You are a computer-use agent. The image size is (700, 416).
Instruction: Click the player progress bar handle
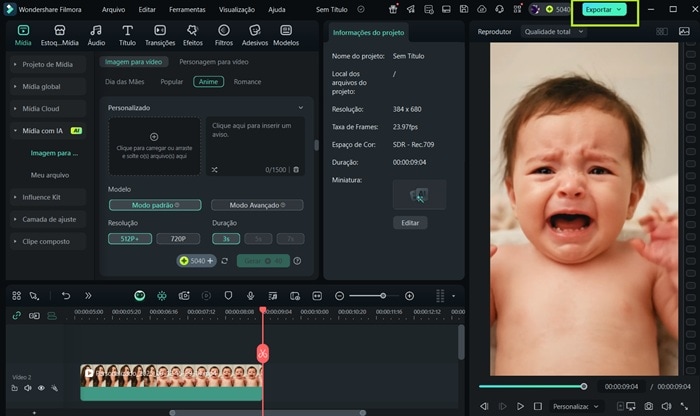coord(583,387)
